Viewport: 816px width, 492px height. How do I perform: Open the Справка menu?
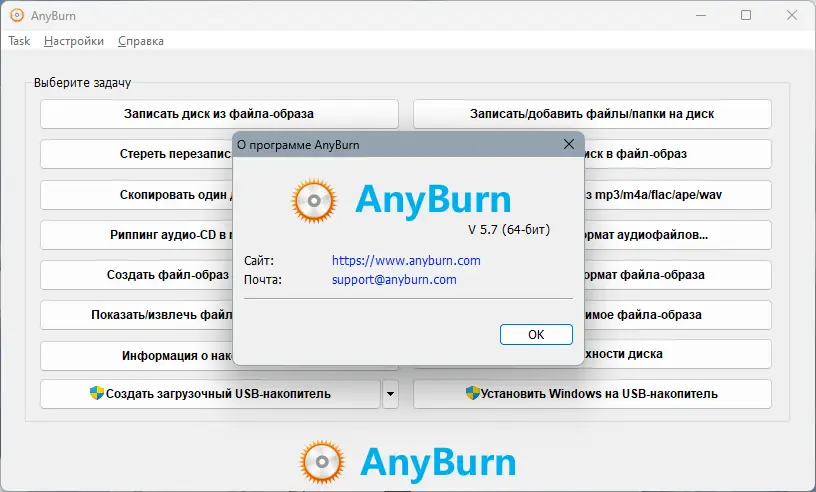point(141,41)
